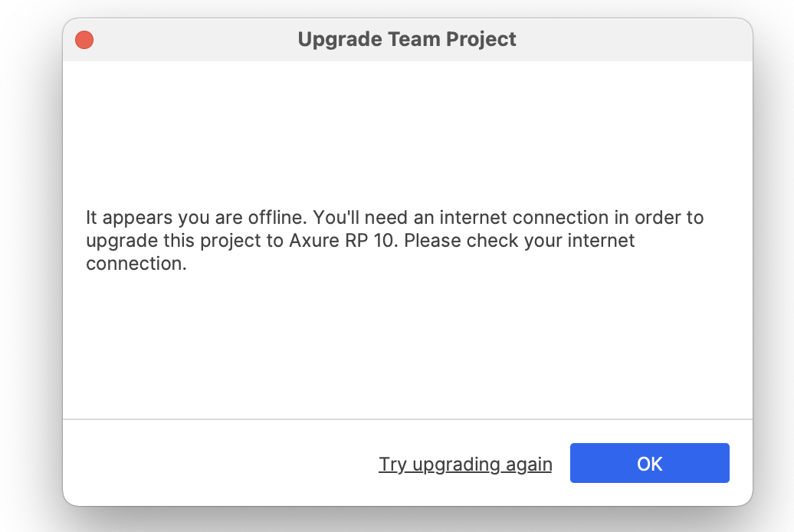This screenshot has width=794, height=532.
Task: Acknowledge the internet connection warning
Action: [649, 463]
